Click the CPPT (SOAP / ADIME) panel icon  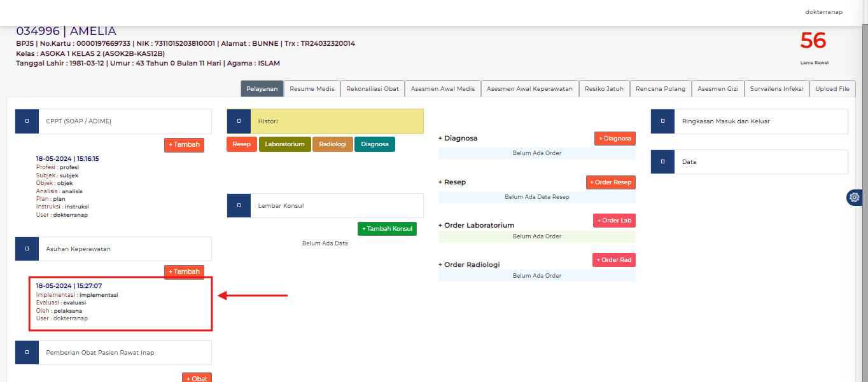tap(27, 121)
